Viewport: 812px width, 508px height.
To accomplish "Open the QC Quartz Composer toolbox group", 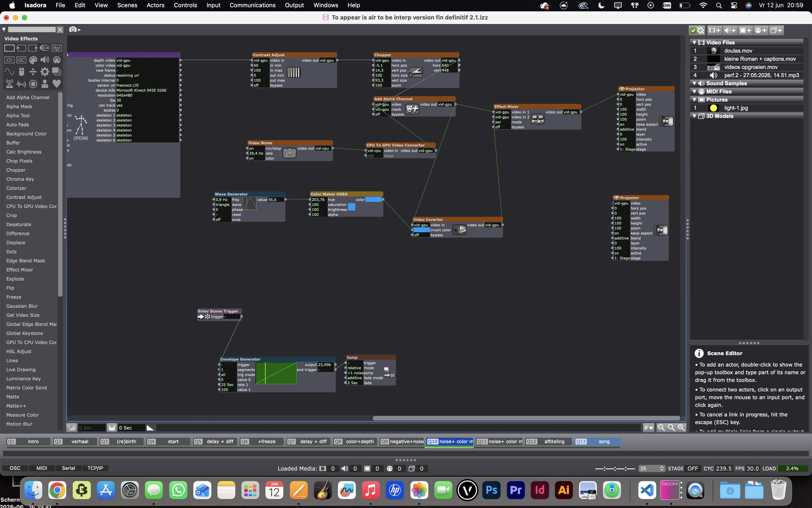I will click(x=21, y=60).
